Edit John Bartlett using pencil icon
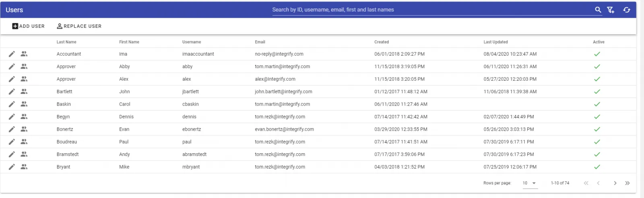This screenshot has width=644, height=198. tap(12, 91)
